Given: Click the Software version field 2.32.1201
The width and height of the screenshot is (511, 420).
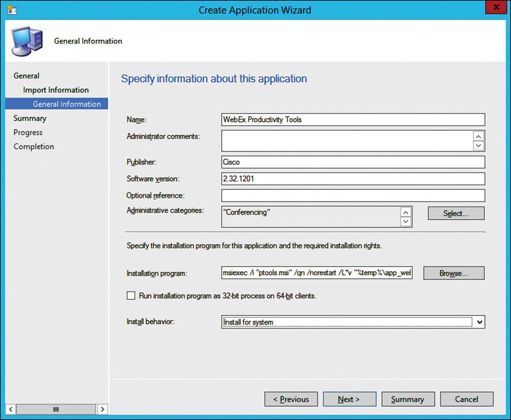Looking at the screenshot, I should pos(353,179).
